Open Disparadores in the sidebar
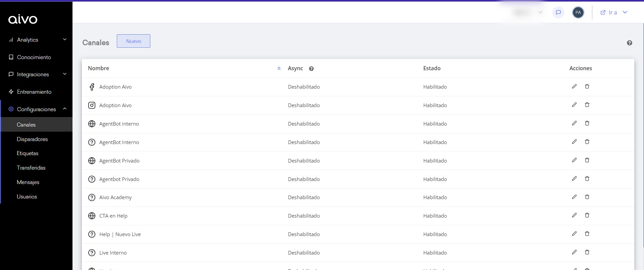The width and height of the screenshot is (644, 270). coord(32,139)
